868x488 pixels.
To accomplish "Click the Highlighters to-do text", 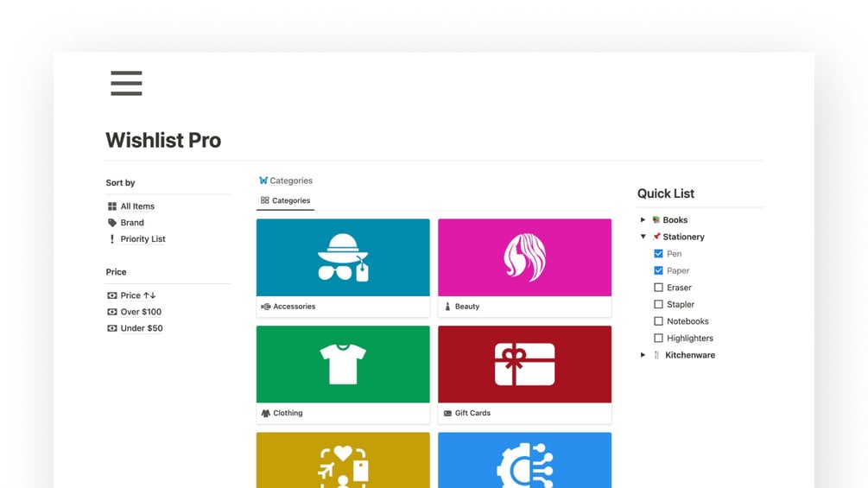I will pos(690,338).
